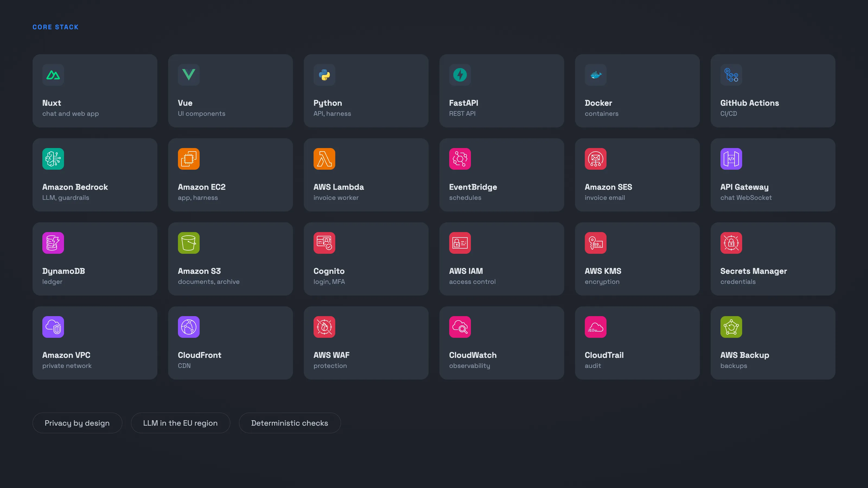Click the Privacy by design pill
The height and width of the screenshot is (488, 868).
click(x=77, y=423)
